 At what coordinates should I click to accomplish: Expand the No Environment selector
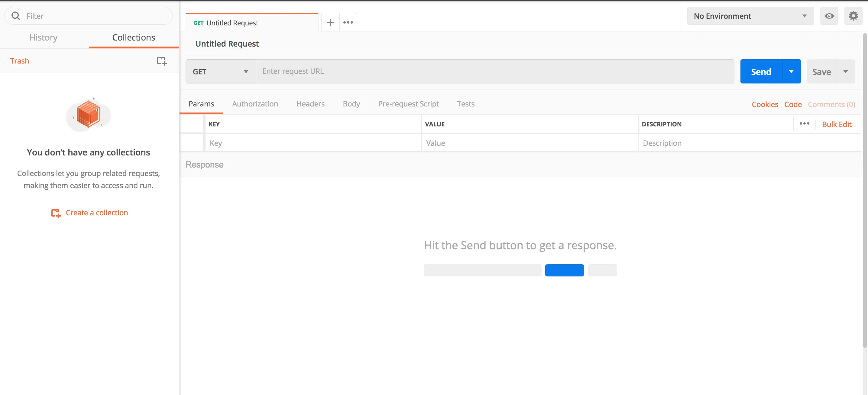(x=750, y=16)
